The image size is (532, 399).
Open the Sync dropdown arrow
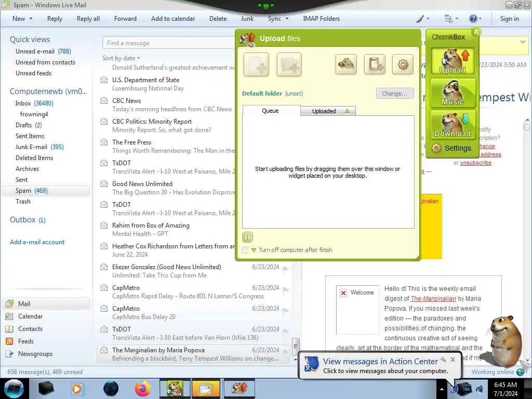pyautogui.click(x=287, y=19)
